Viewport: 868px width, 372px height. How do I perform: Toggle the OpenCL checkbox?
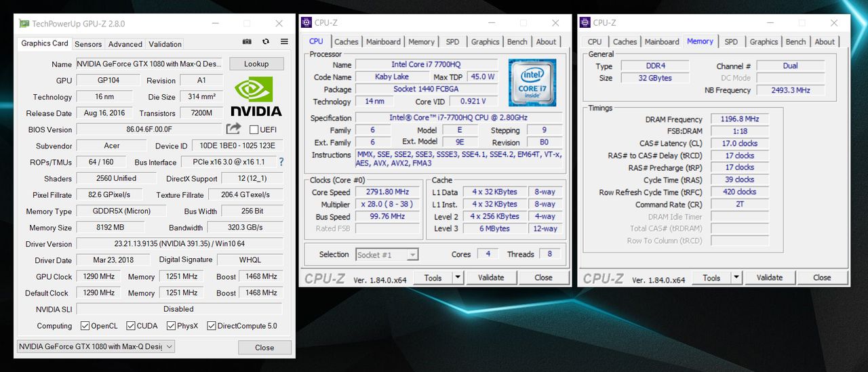click(85, 326)
